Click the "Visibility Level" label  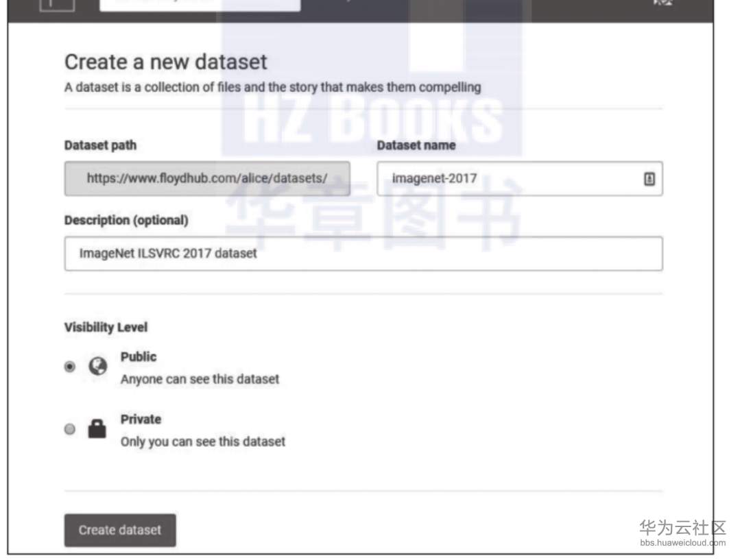(106, 328)
